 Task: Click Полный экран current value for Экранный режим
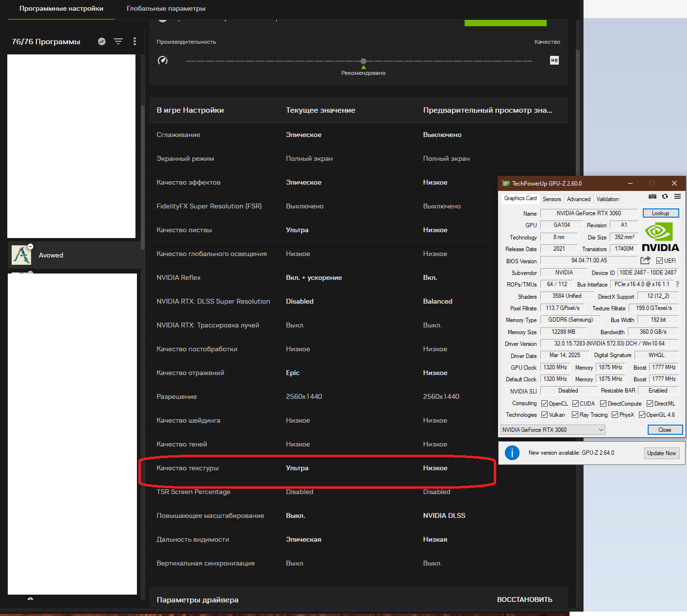(x=309, y=158)
